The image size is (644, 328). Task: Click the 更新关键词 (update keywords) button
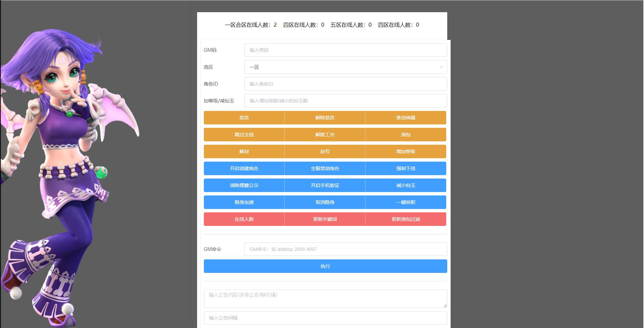point(325,219)
